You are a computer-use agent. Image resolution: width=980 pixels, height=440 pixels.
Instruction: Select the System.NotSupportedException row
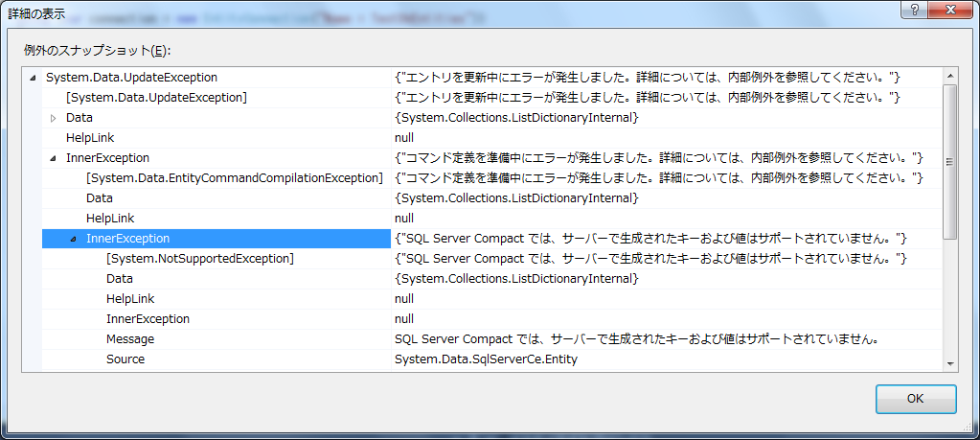[x=491, y=259]
